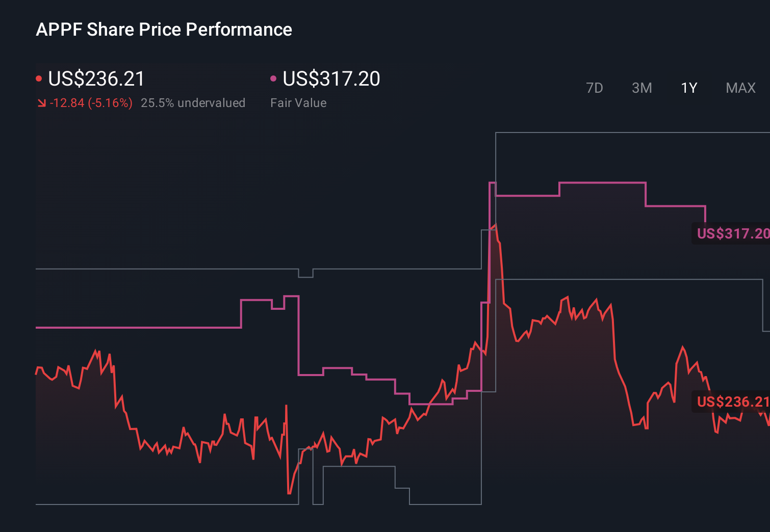
Task: Click the highest pink fair value plateau
Action: pos(602,182)
